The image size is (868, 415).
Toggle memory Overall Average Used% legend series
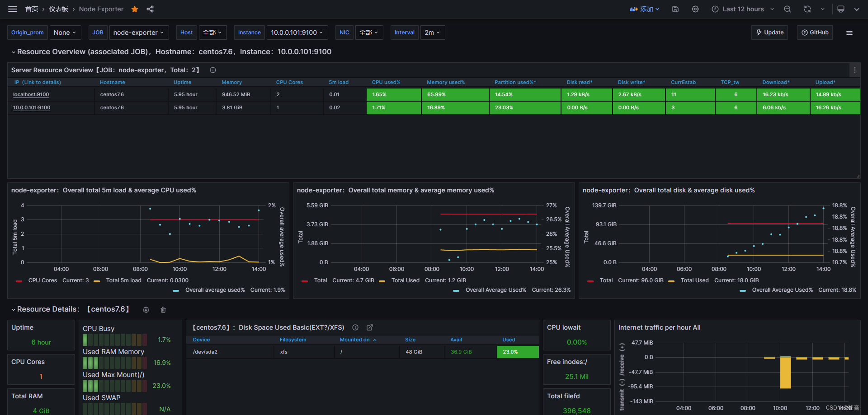[x=496, y=290]
